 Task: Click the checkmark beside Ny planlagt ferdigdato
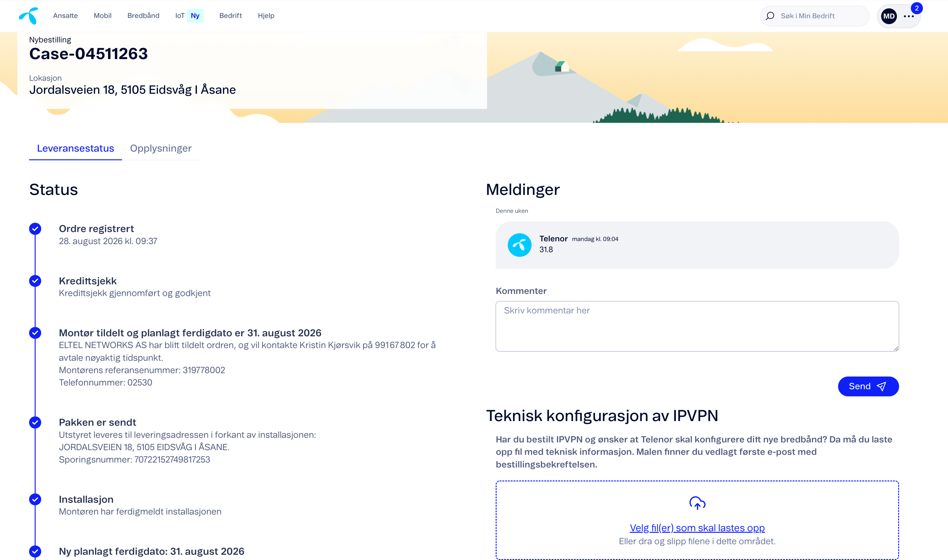click(35, 551)
